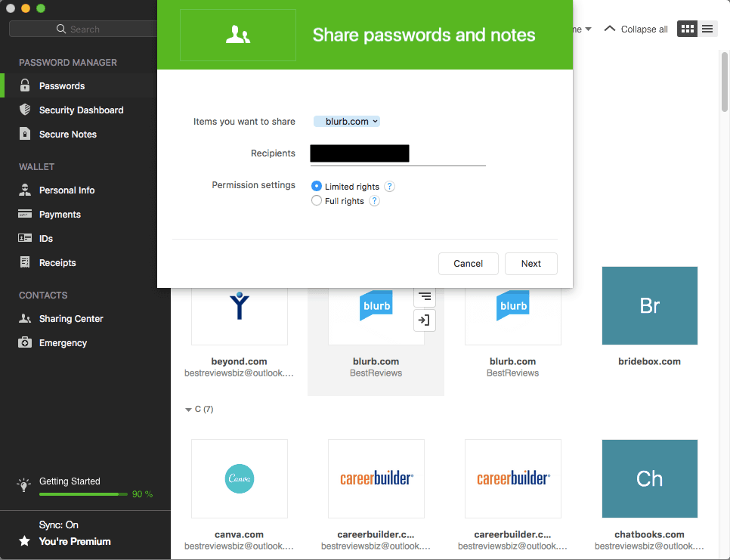The height and width of the screenshot is (560, 730).
Task: Cancel the share passwords dialog
Action: coord(468,263)
